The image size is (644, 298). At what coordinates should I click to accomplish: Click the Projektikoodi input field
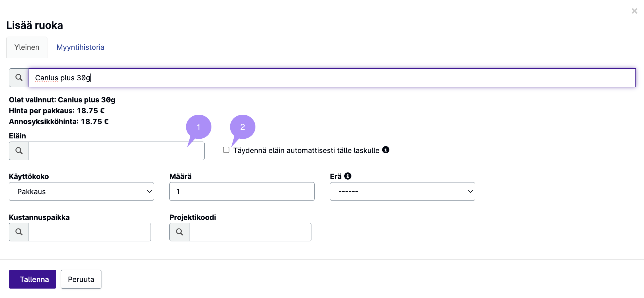pos(250,232)
